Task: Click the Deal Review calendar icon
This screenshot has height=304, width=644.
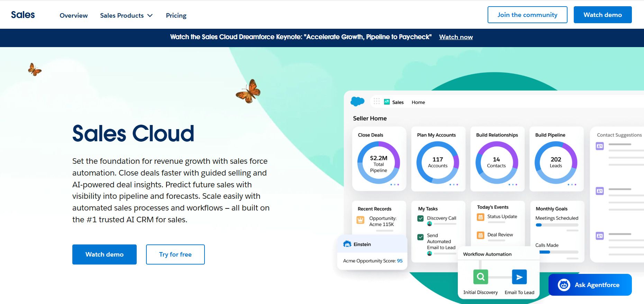Action: [480, 235]
